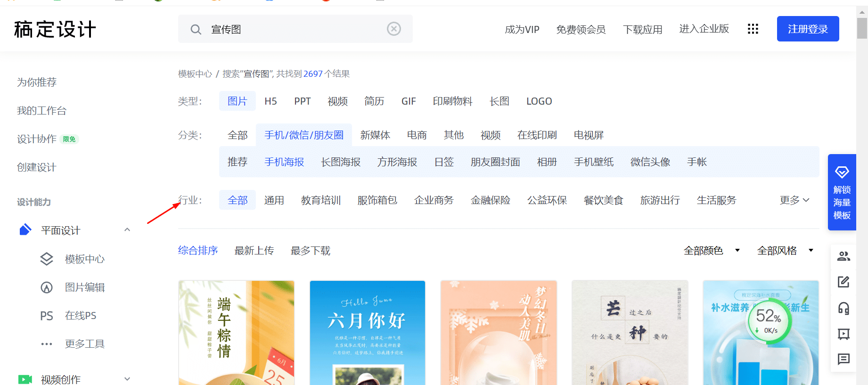Open the people icon in right toolbar

[843, 256]
